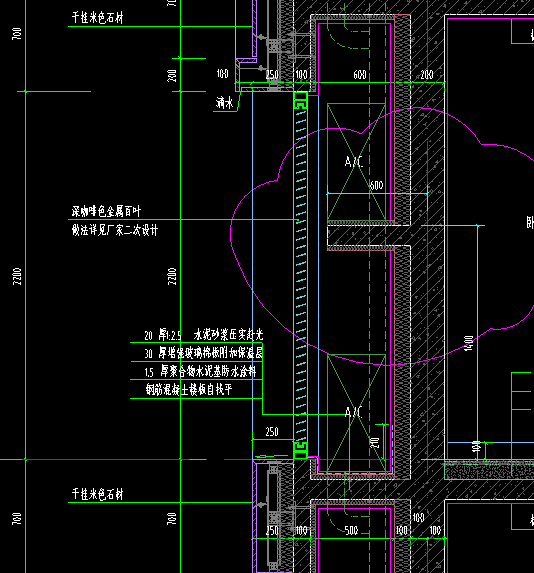Image resolution: width=534 pixels, height=573 pixels.
Task: Select the '210' dimension text
Action: click(375, 443)
